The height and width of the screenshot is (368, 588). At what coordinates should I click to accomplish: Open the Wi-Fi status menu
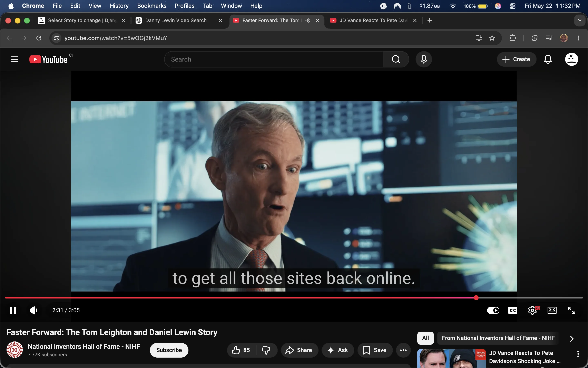(x=452, y=6)
